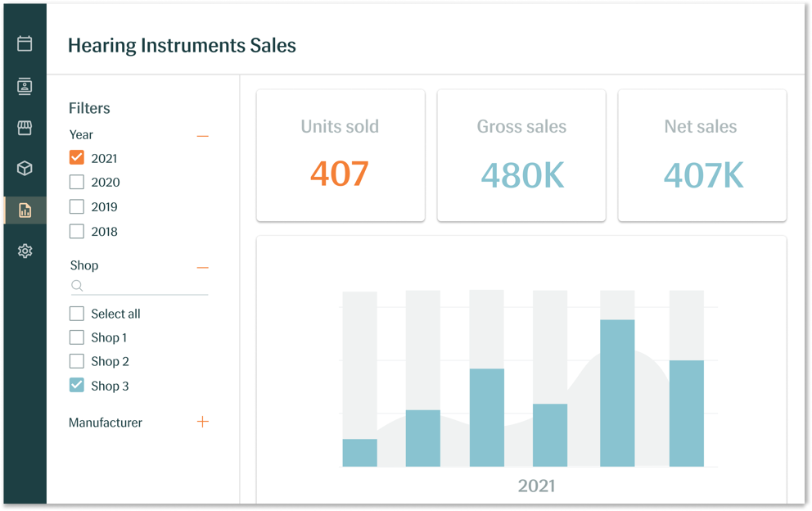Uncheck the Shop 3 checkbox
The image size is (812, 511).
[77, 386]
